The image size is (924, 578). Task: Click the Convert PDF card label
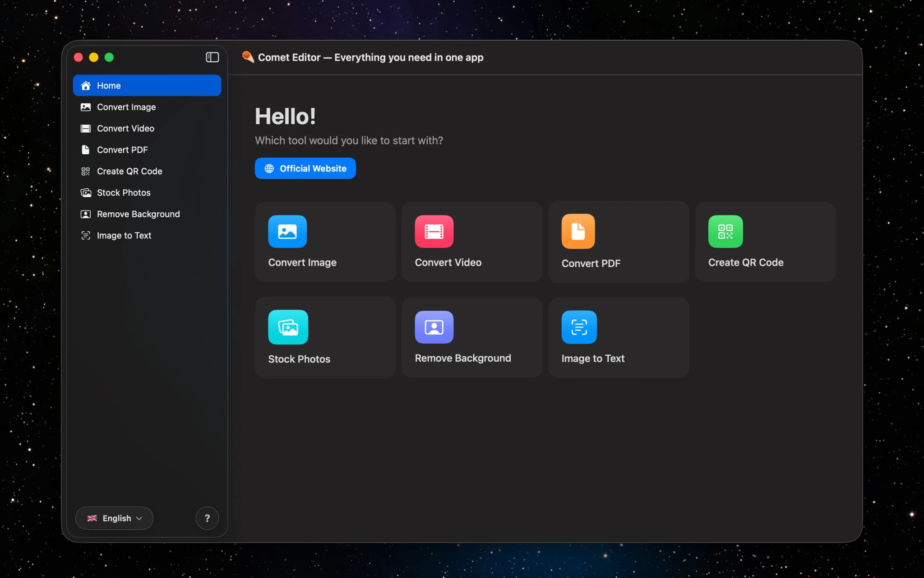(591, 263)
